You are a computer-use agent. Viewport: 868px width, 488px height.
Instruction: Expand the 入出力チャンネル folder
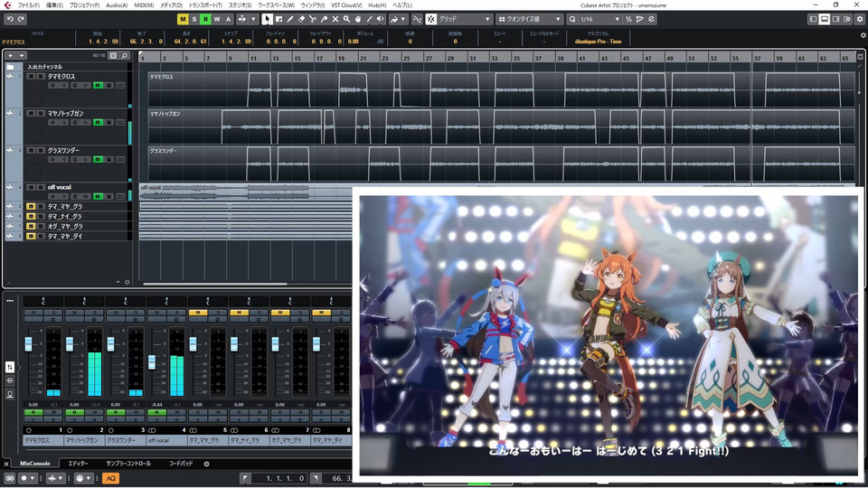tap(11, 67)
